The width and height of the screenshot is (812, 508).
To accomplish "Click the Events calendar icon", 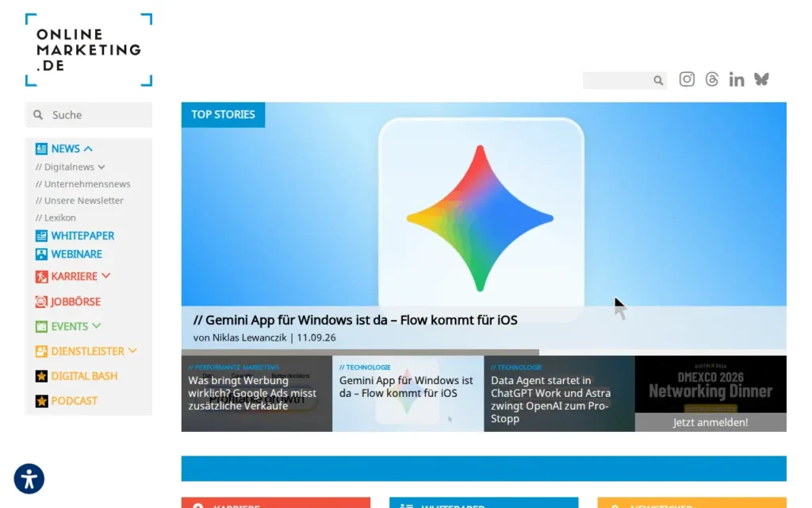I will coord(41,326).
